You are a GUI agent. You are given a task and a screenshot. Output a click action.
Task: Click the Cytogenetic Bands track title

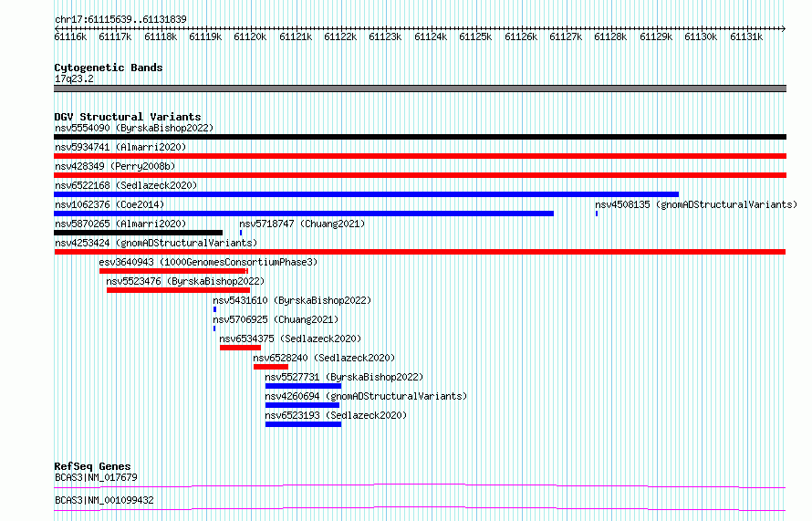[x=109, y=68]
